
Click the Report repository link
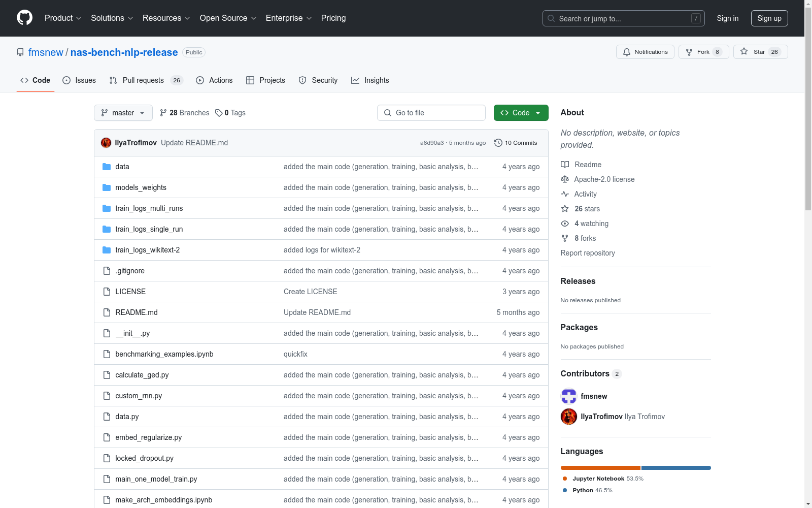point(588,253)
